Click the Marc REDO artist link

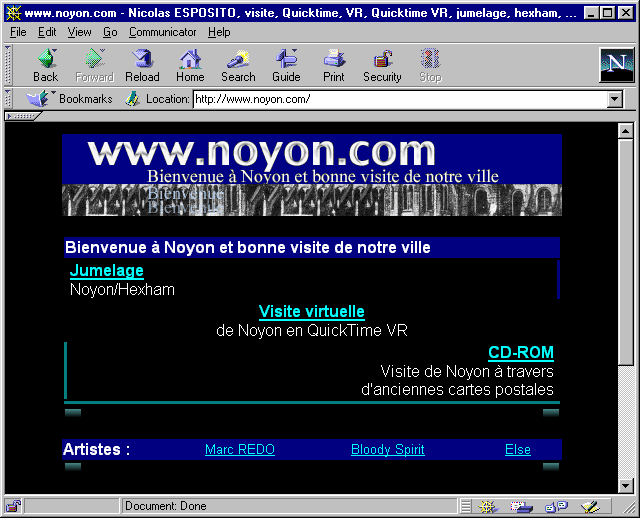[x=239, y=450]
